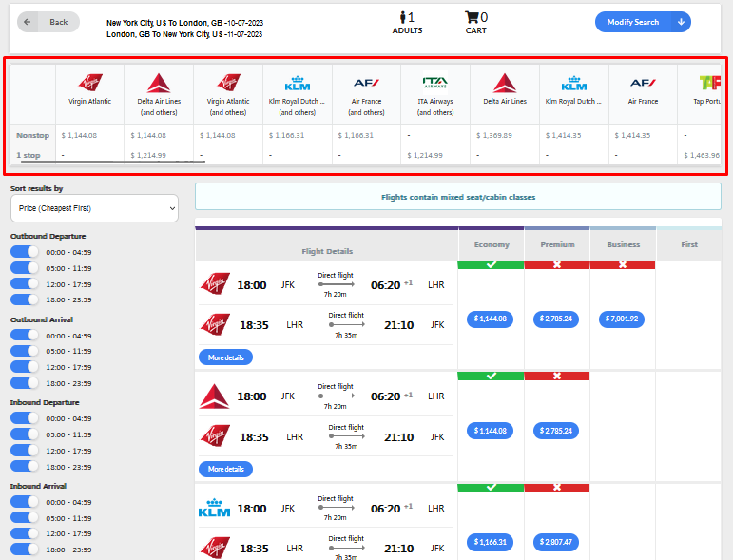Select ITA Airways logo in matrix
This screenshot has height=560, width=733.
pos(435,83)
